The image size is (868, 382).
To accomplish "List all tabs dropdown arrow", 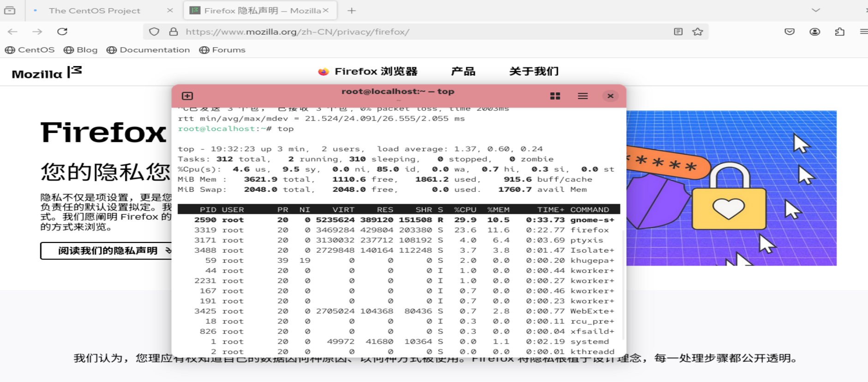I will click(816, 10).
